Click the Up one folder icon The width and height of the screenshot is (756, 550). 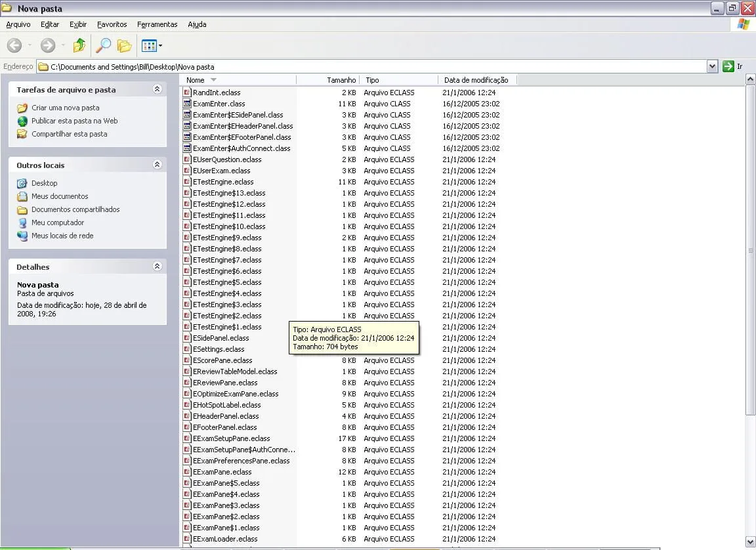pos(79,45)
